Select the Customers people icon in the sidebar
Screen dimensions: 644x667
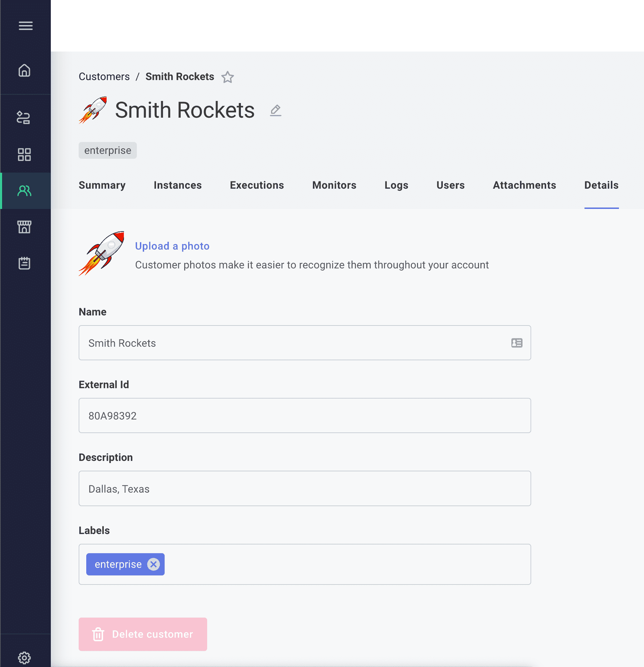24,191
